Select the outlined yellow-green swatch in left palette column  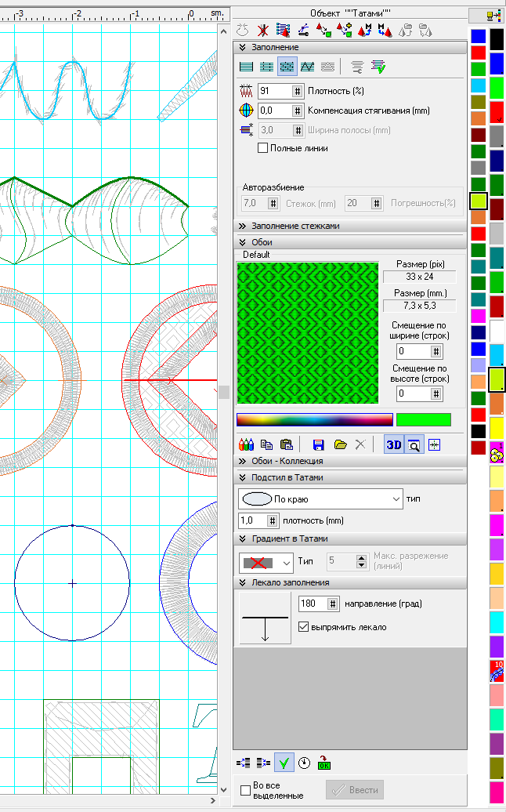pos(478,201)
